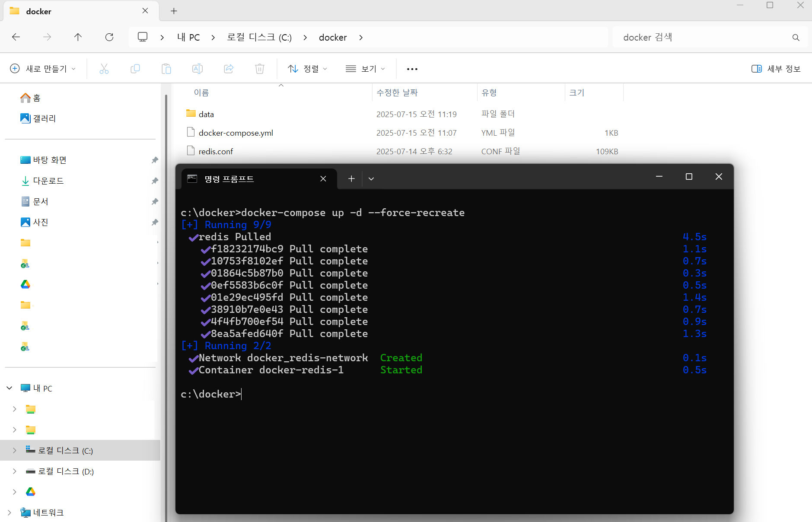
Task: Close the 명령 프롬프트 terminal tab
Action: tap(323, 179)
